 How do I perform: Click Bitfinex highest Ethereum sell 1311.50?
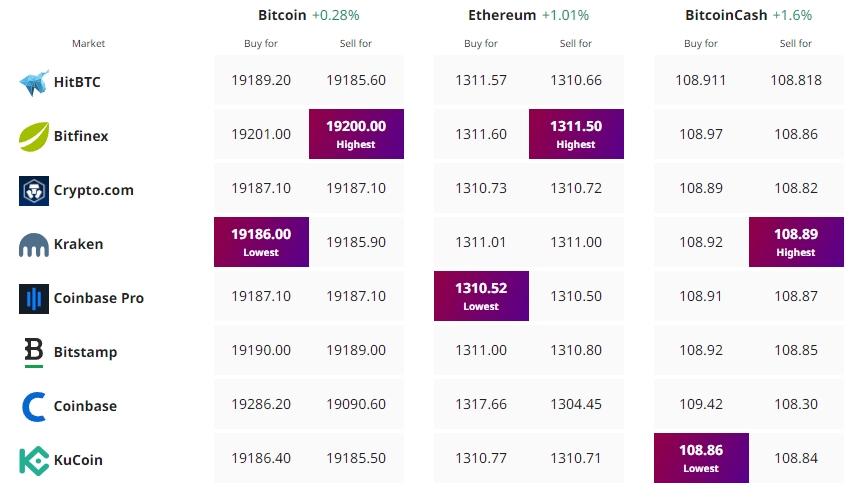coord(576,134)
